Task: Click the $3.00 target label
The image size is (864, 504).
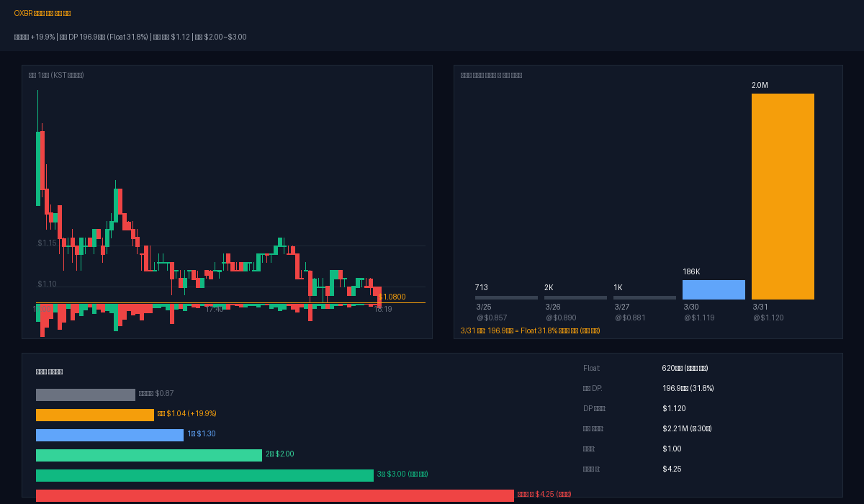Action: tap(402, 474)
